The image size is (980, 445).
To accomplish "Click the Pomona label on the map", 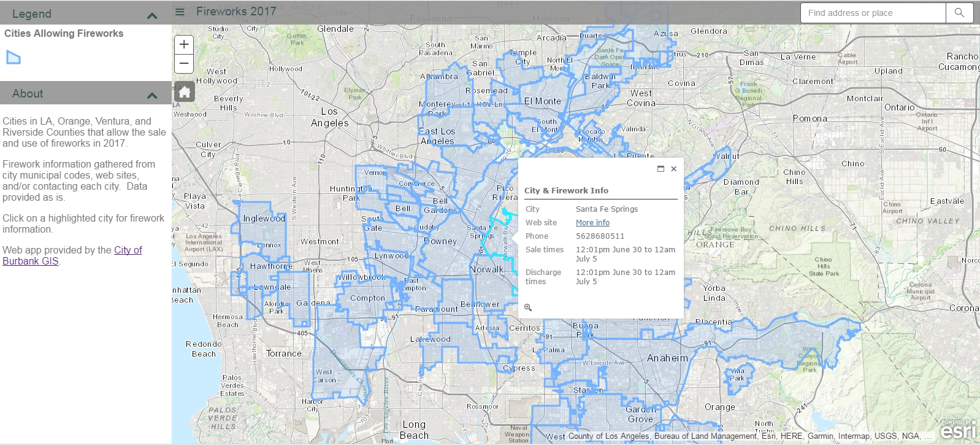I will (810, 118).
